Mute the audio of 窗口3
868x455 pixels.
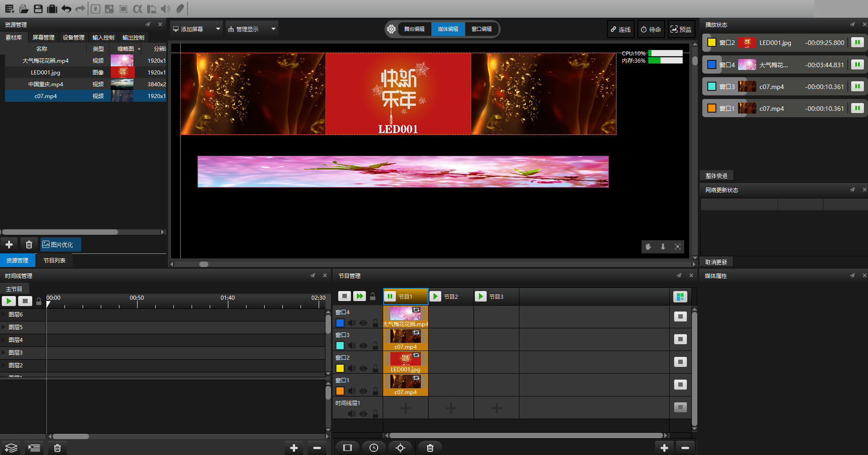[x=352, y=346]
